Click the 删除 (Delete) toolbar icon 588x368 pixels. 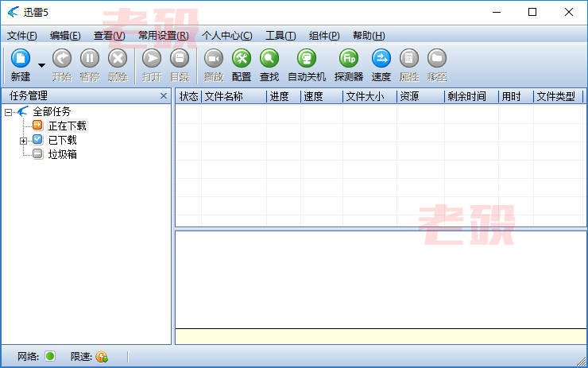[118, 59]
